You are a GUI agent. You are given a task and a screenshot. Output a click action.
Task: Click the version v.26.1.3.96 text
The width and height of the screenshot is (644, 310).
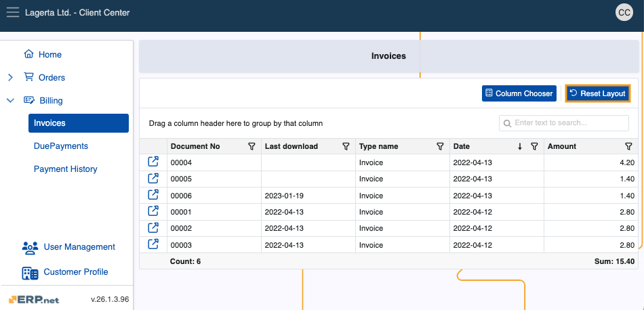110,299
